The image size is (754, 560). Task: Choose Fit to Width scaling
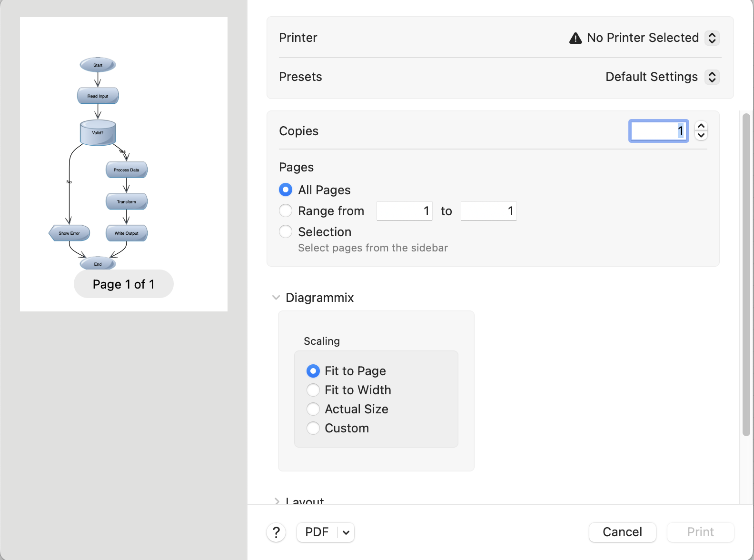click(313, 390)
